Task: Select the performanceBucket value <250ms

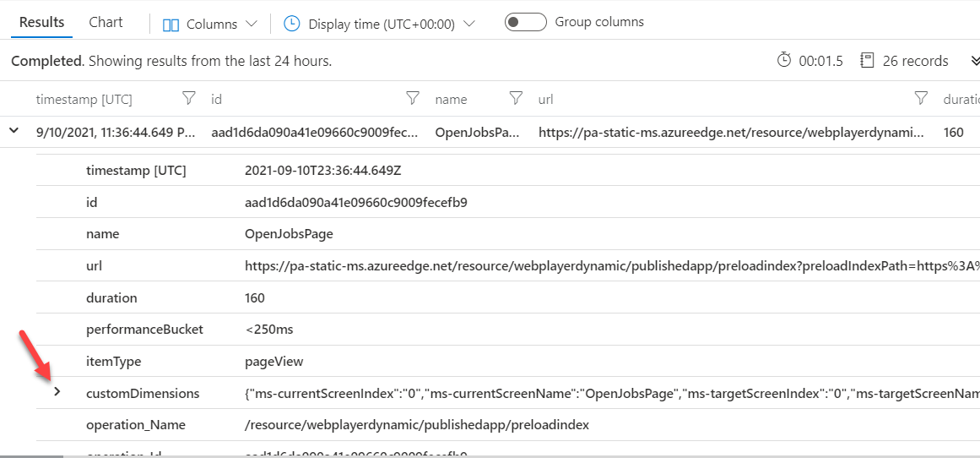Action: coord(269,330)
